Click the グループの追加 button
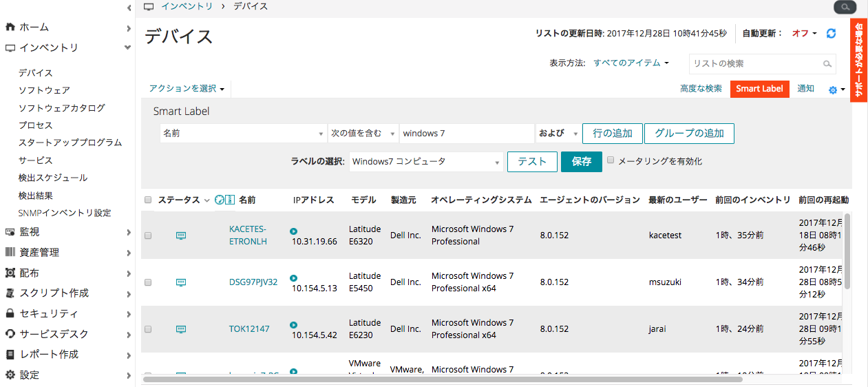The image size is (868, 387). click(x=689, y=134)
